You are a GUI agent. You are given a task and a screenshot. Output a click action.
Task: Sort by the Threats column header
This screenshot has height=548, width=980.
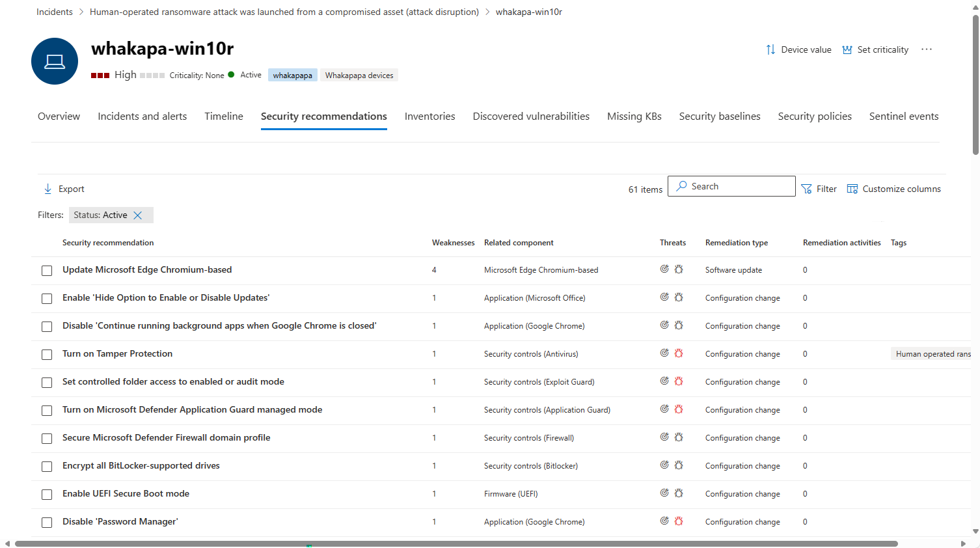click(673, 243)
